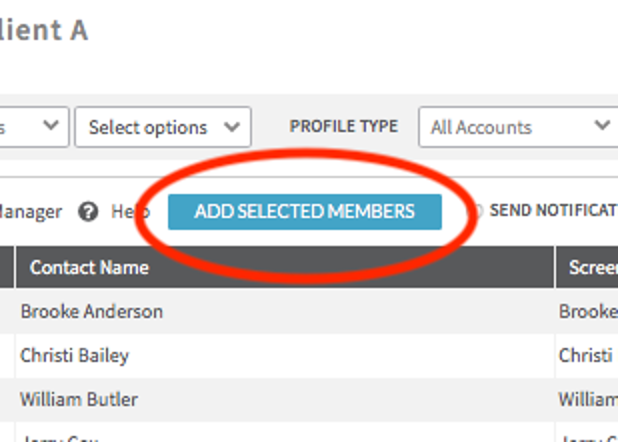Click the chevron on the Select options dropdown
The height and width of the screenshot is (442, 618).
click(232, 127)
